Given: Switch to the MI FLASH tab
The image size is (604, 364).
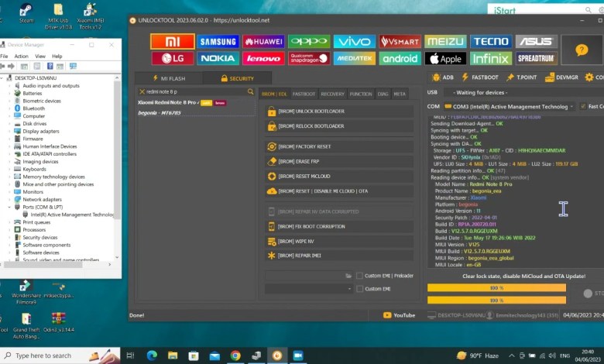Looking at the screenshot, I should click(x=169, y=78).
